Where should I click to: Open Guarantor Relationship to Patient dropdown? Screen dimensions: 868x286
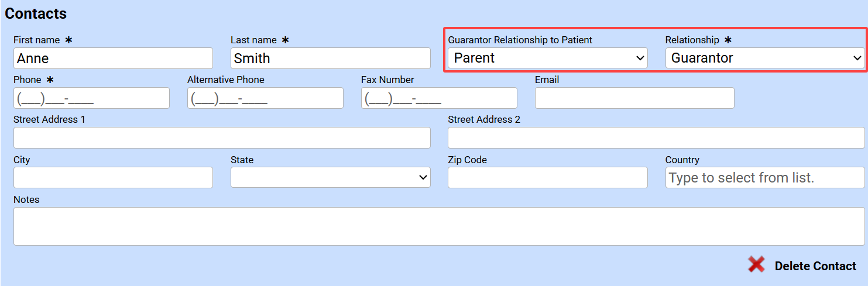(x=547, y=58)
